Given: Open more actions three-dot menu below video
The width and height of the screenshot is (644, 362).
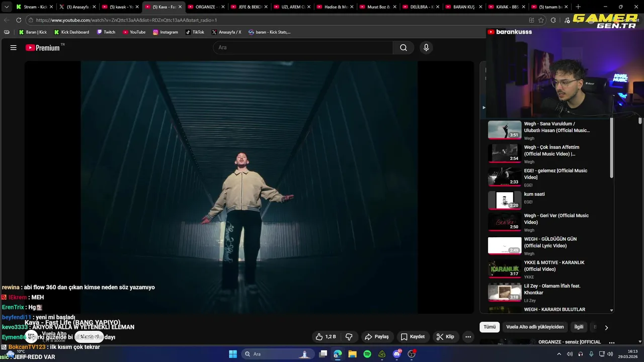Looking at the screenshot, I should click(x=468, y=337).
